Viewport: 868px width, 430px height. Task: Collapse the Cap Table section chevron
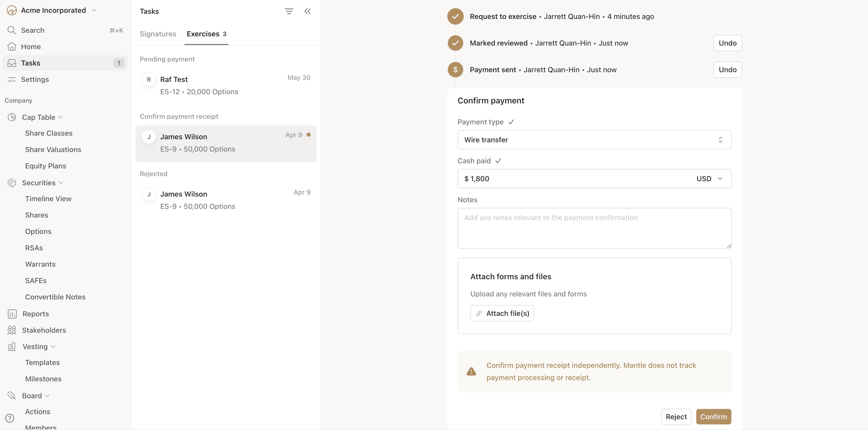(x=61, y=117)
